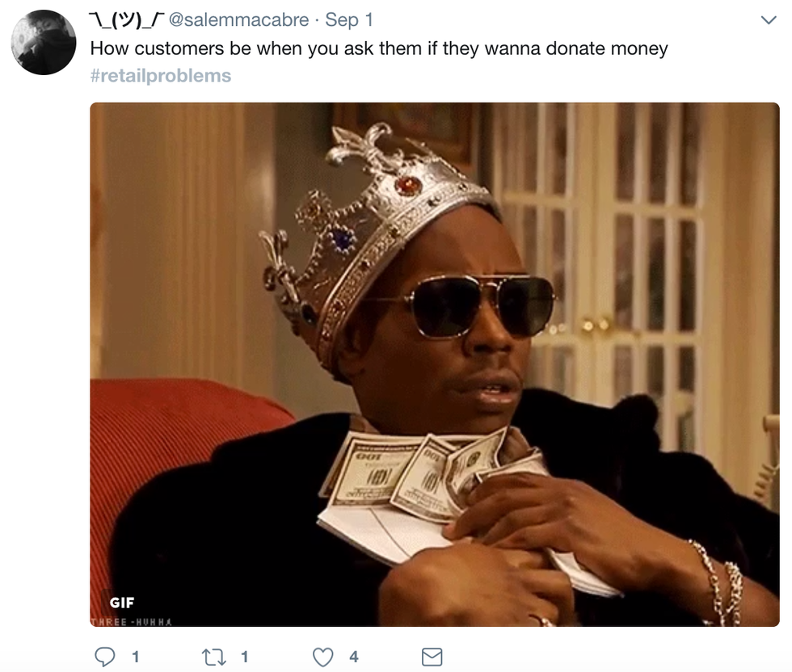Click the like count number 4

pyautogui.click(x=354, y=657)
